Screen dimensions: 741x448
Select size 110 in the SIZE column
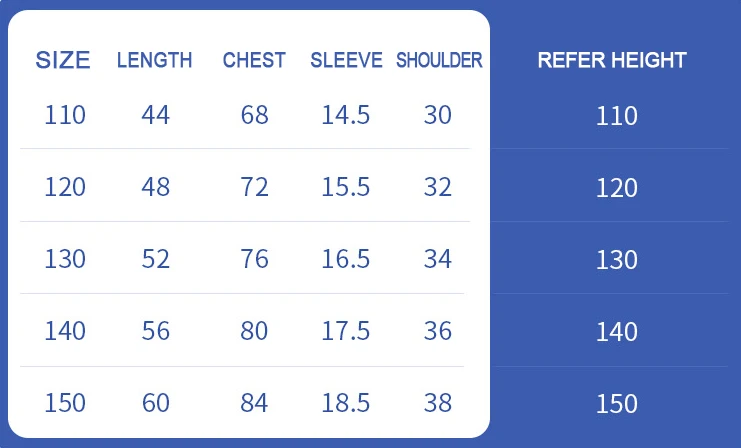click(65, 115)
